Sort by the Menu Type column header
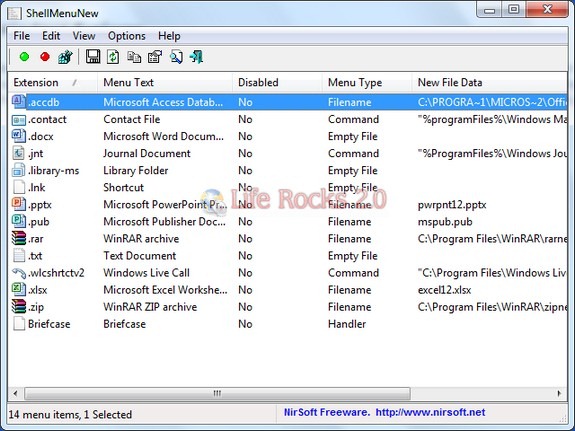 point(367,83)
